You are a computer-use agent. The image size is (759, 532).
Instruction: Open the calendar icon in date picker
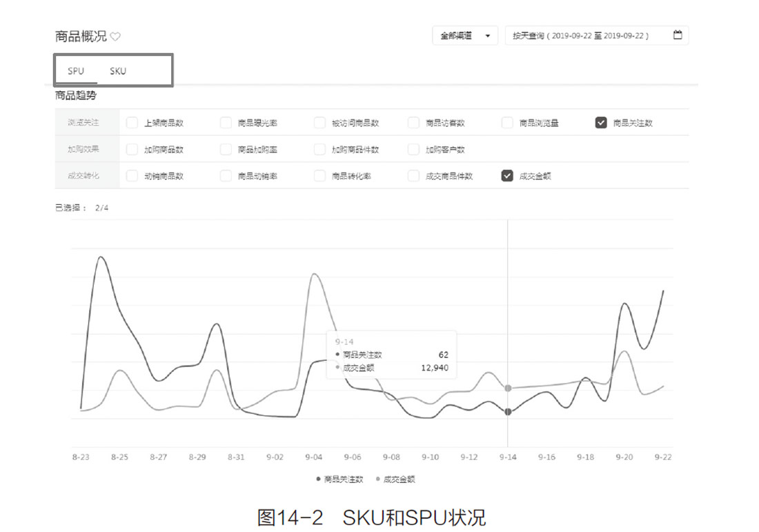click(677, 35)
